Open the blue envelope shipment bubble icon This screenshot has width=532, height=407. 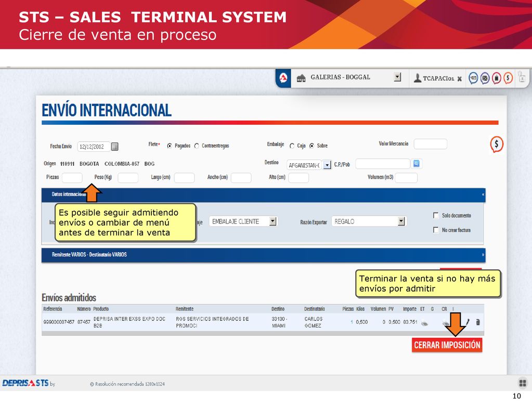[473, 78]
